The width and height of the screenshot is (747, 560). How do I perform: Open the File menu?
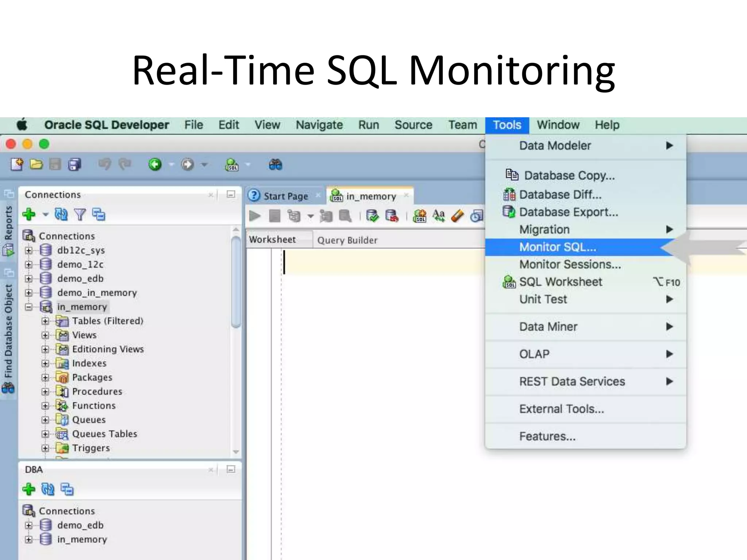click(x=194, y=125)
